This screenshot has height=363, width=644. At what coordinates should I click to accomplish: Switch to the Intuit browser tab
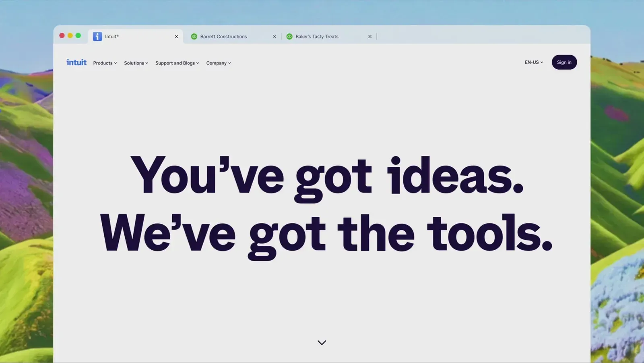click(136, 36)
